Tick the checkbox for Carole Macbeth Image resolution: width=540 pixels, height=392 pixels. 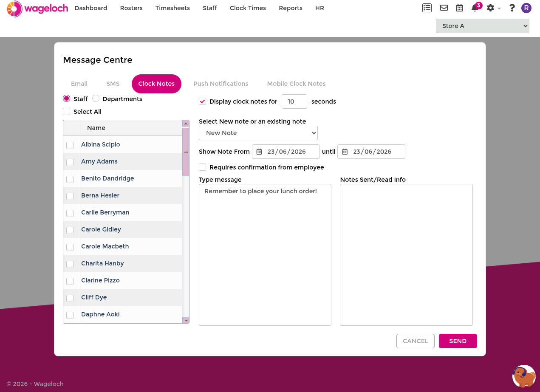tap(70, 247)
